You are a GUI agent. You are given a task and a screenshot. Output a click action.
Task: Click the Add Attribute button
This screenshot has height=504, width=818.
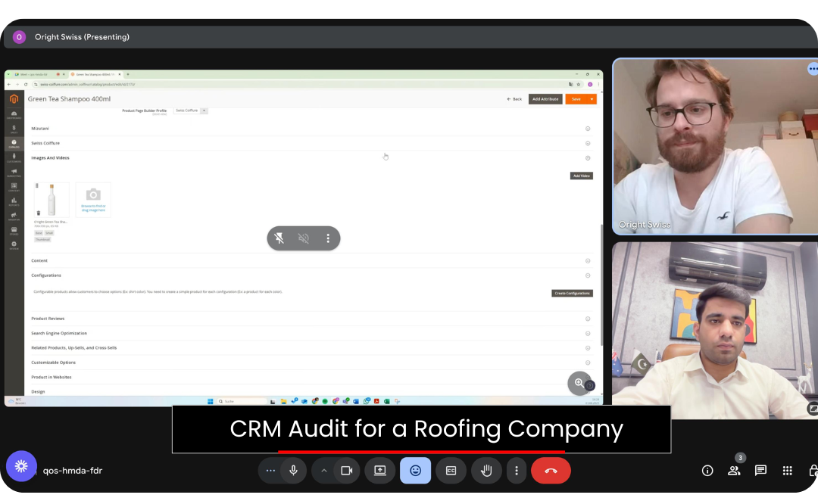(545, 99)
